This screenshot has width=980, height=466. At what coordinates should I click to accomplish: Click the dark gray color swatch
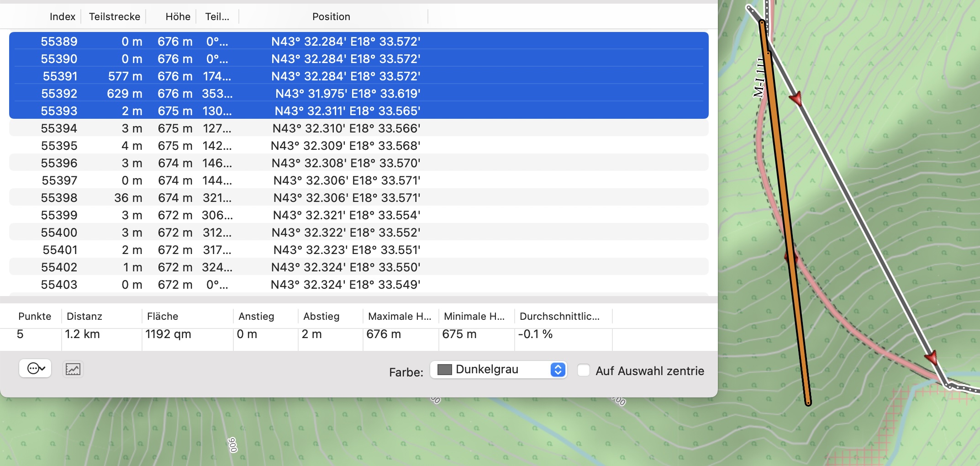click(444, 370)
